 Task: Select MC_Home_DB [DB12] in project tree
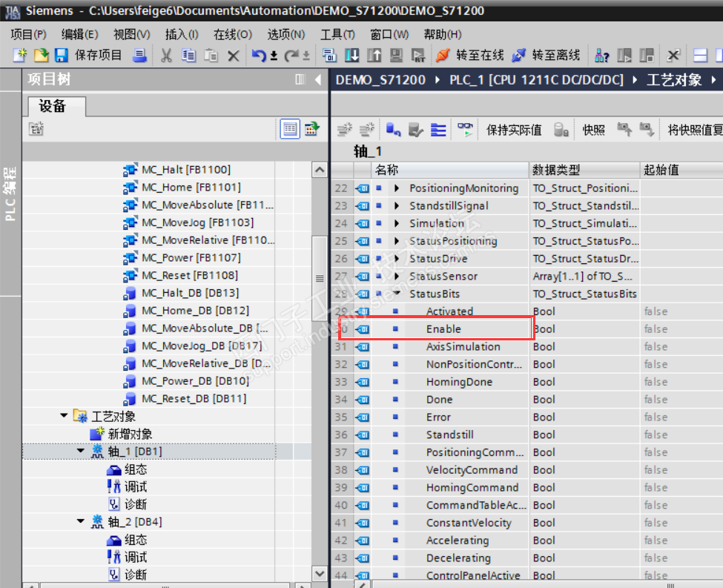tap(195, 311)
